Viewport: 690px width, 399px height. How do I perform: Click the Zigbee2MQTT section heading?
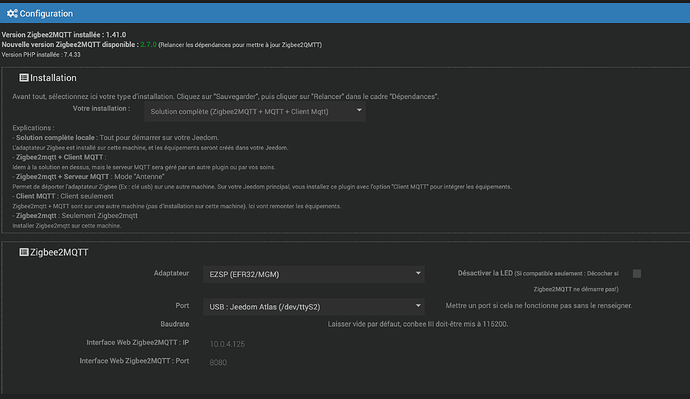pos(59,252)
